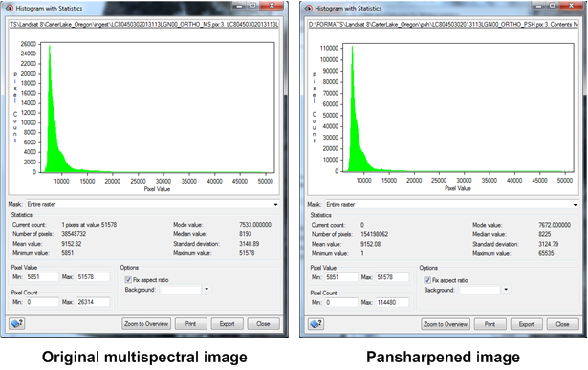The height and width of the screenshot is (370, 588).
Task: Click Pixel Count Min field in left window
Action: [x=42, y=302]
